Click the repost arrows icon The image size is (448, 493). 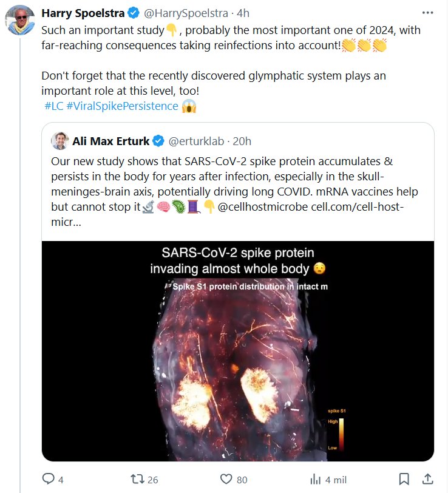pyautogui.click(x=137, y=479)
